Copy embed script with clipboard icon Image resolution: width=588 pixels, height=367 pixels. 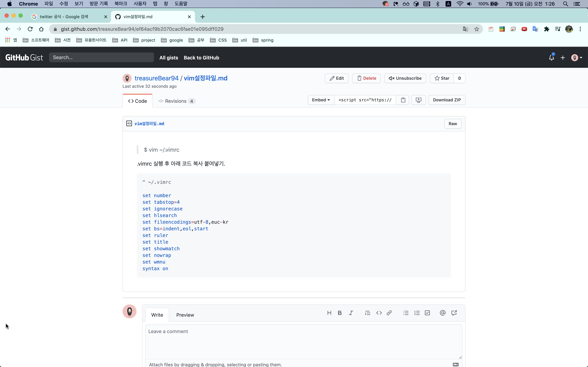403,100
